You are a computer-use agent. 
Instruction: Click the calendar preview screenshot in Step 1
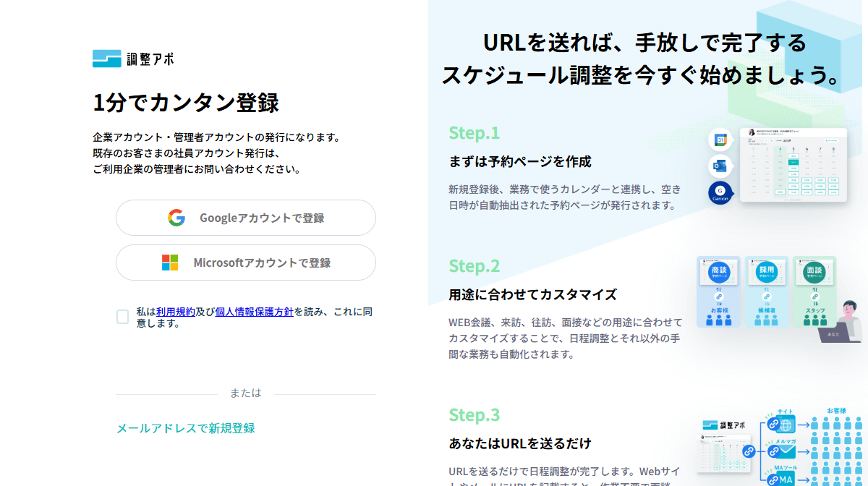click(794, 165)
